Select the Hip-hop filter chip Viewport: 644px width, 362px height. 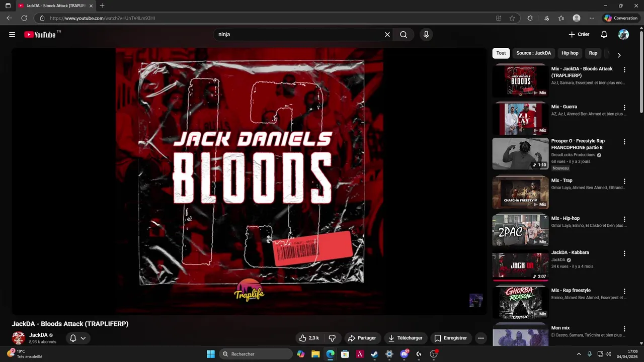coord(570,53)
